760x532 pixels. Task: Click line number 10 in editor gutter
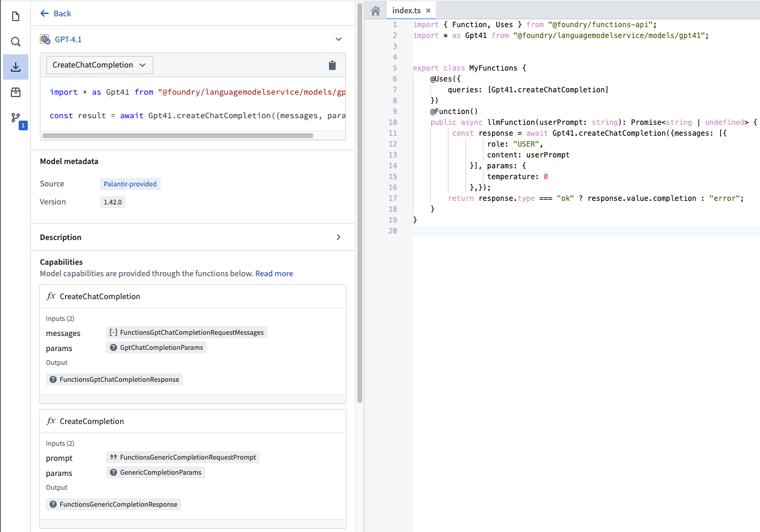[393, 122]
